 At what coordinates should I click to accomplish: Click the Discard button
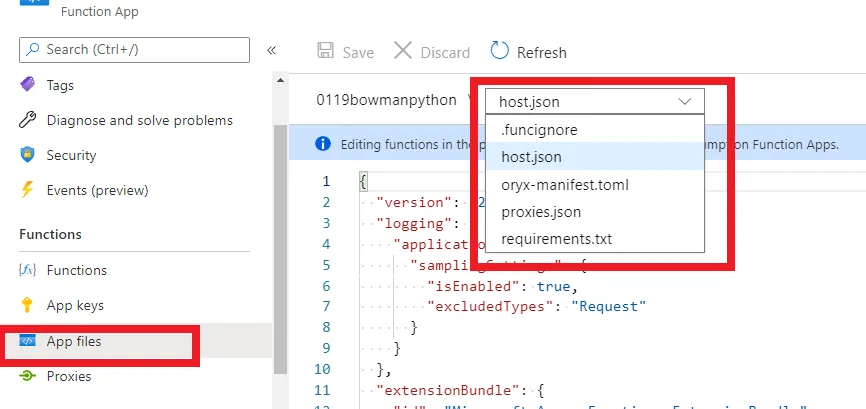coord(432,52)
